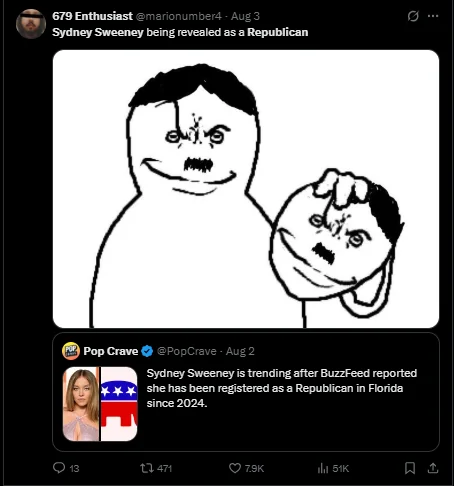
Task: Open quoted tweet text about BuzzFeed report
Action: 282,388
